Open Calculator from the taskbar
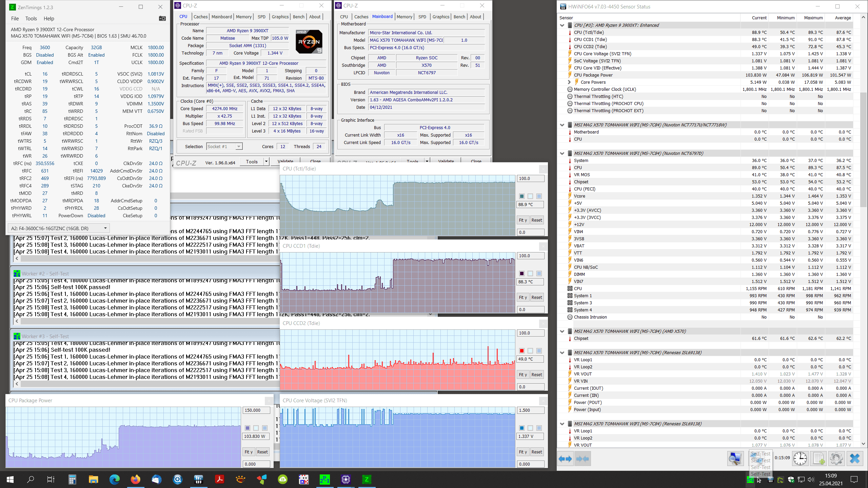Image resolution: width=868 pixels, height=488 pixels. 72,479
